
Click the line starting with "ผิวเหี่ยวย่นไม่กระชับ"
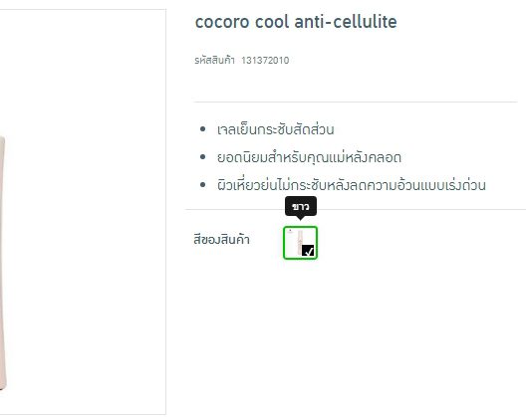352,185
